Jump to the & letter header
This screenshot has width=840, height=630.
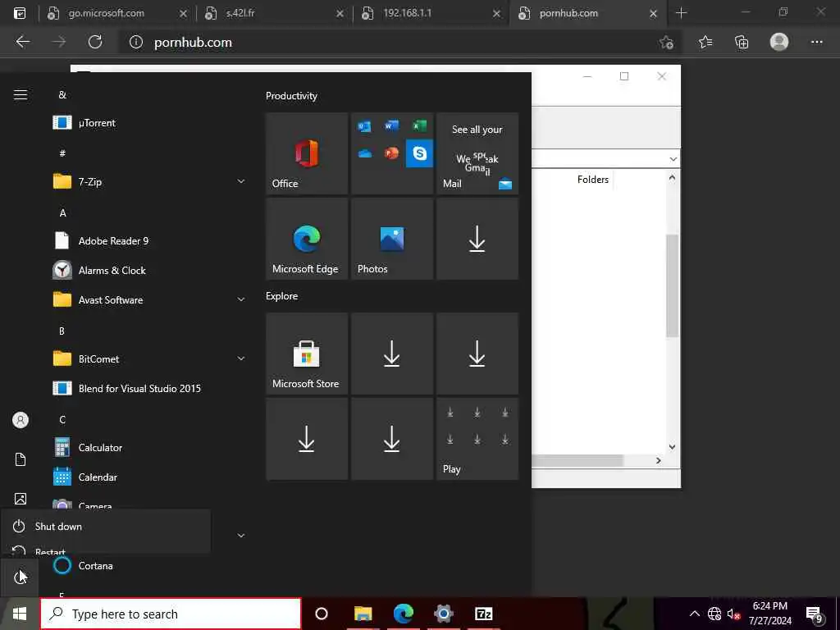point(62,95)
